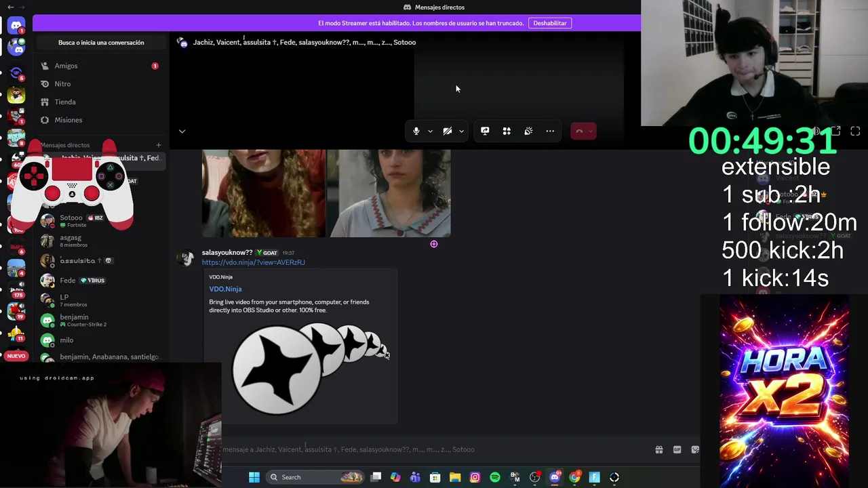The height and width of the screenshot is (488, 868).
Task: Open Microsoft Store from the taskbar
Action: tap(435, 477)
